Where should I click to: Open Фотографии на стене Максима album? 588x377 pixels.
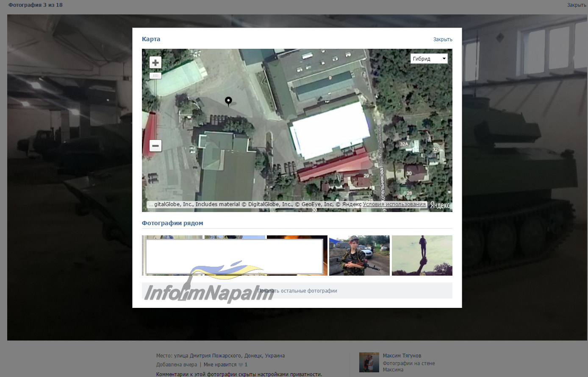coord(409,366)
